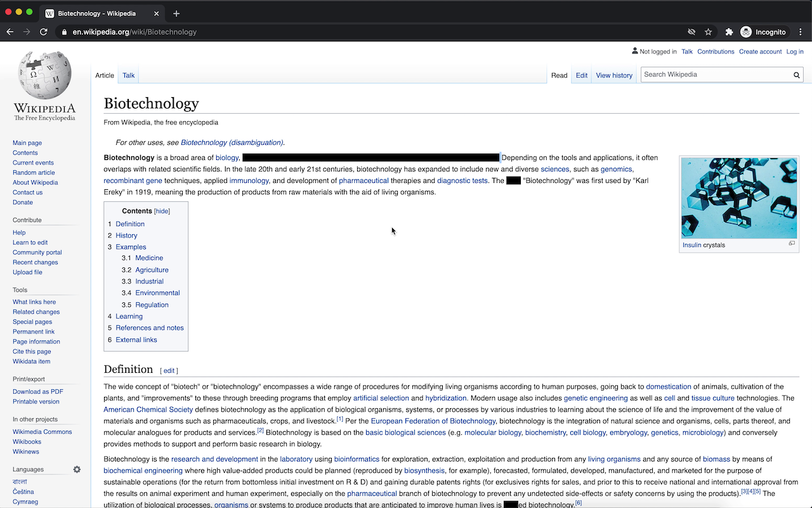Click the Insulin caption link
The width and height of the screenshot is (812, 508).
[x=691, y=245]
